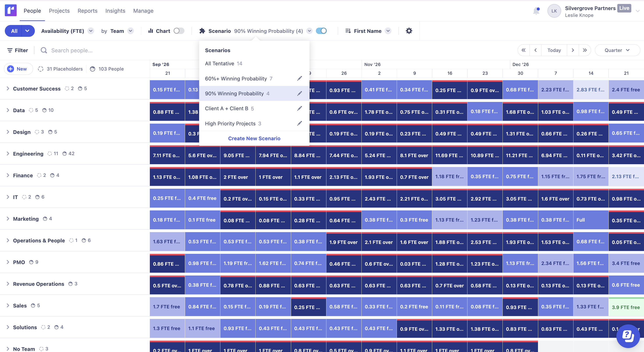This screenshot has width=644, height=352.
Task: Select the All Tentative scenario
Action: tap(254, 64)
